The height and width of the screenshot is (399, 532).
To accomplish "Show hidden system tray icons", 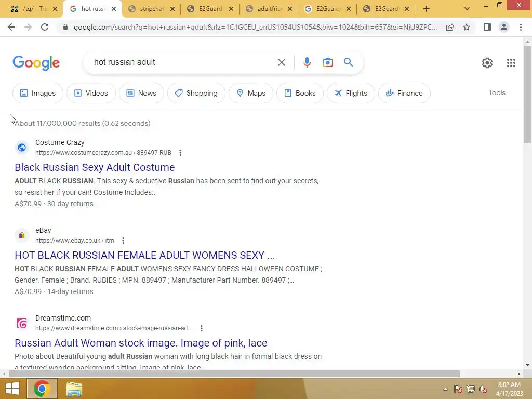I will 445,389.
